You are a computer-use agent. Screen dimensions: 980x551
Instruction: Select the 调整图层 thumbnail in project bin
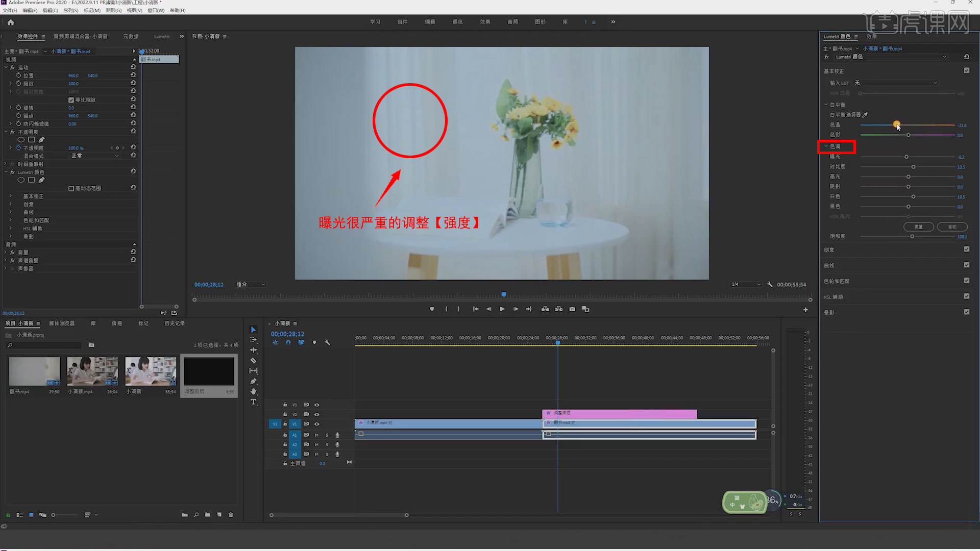click(x=209, y=371)
